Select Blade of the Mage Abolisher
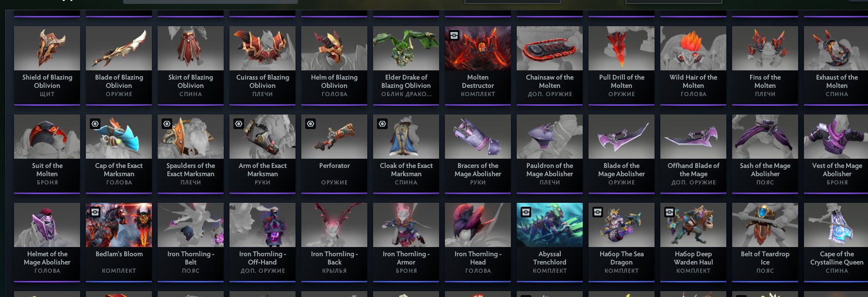This screenshot has height=297, width=868. pyautogui.click(x=622, y=153)
